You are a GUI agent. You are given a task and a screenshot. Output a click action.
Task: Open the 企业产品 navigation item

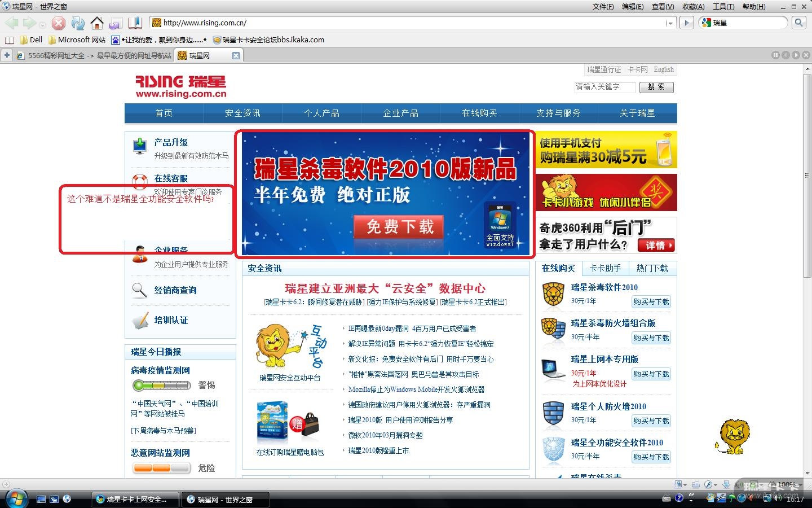coord(400,113)
